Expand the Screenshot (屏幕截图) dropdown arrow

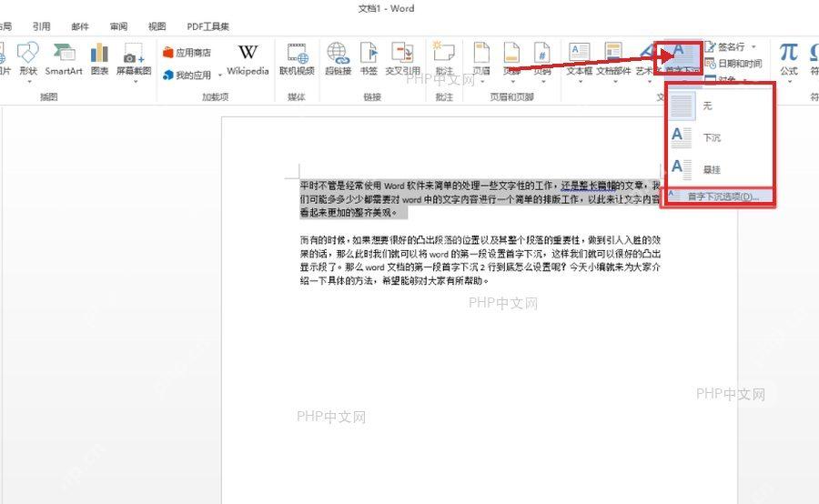pos(135,82)
